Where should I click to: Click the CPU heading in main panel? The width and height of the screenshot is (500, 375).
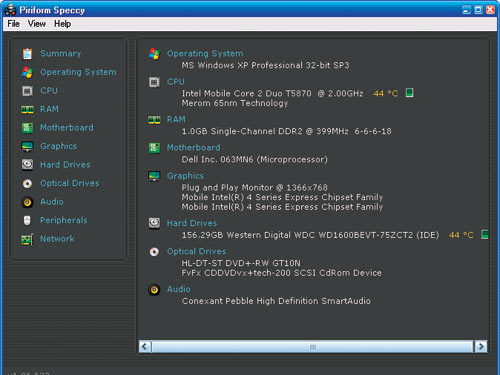tap(176, 82)
